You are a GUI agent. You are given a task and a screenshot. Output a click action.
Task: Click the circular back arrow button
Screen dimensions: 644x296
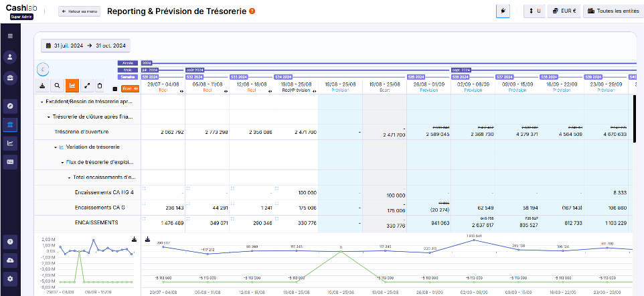pyautogui.click(x=43, y=69)
